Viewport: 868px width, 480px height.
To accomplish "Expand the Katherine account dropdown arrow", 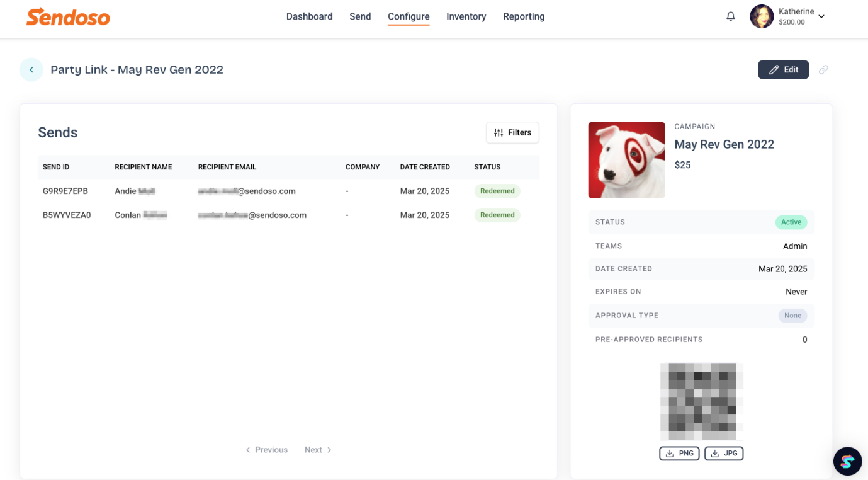I will tap(821, 17).
